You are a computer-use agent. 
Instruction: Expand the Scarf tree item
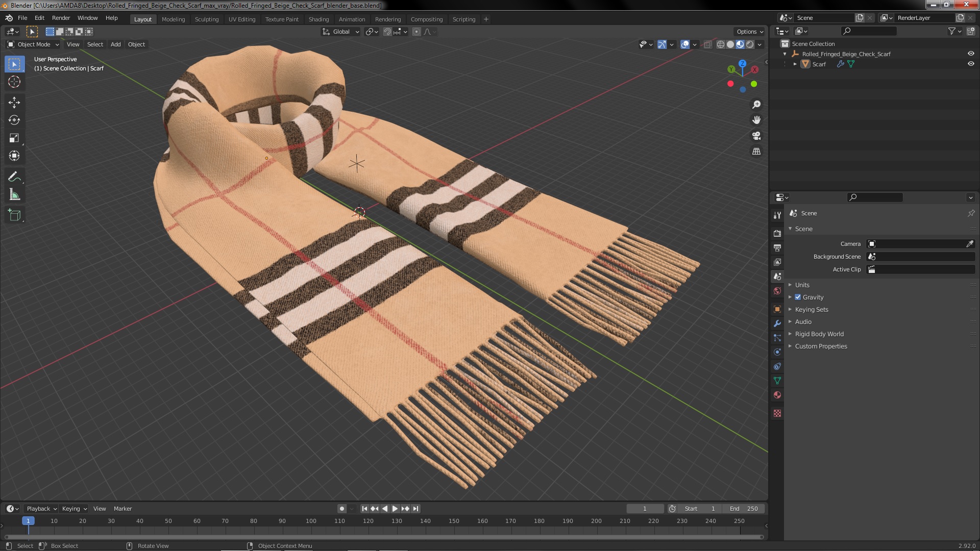pos(795,64)
